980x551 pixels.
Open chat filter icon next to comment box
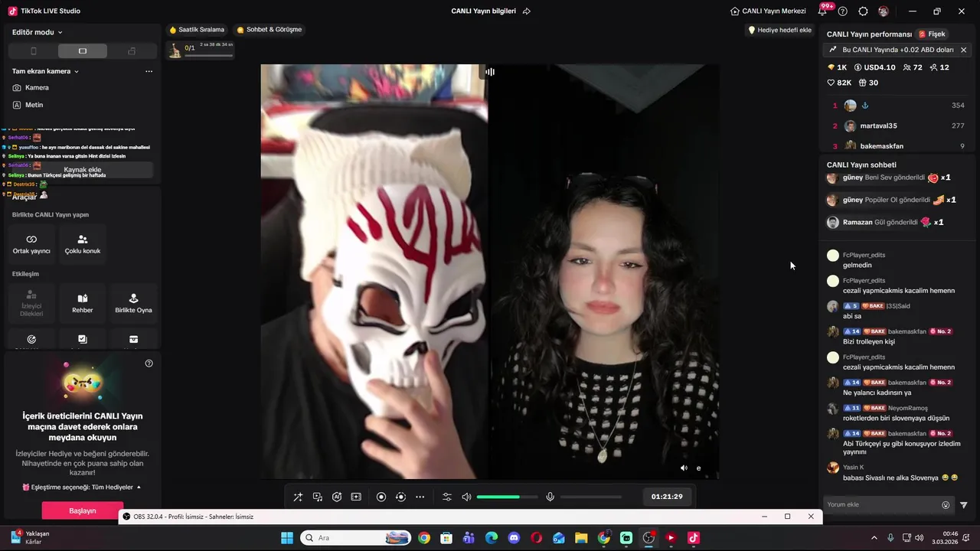coord(964,505)
